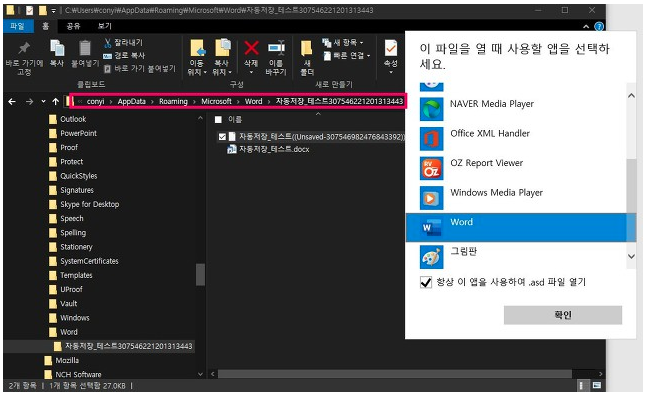Switch to the Home (홈) ribbon tab

point(46,26)
